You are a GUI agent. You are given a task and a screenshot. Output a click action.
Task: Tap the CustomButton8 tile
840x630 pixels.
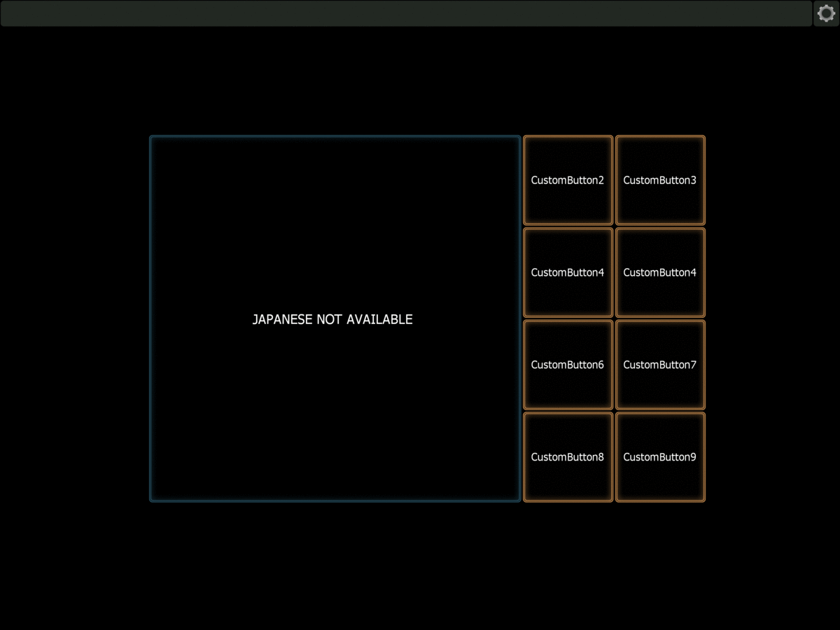click(568, 457)
